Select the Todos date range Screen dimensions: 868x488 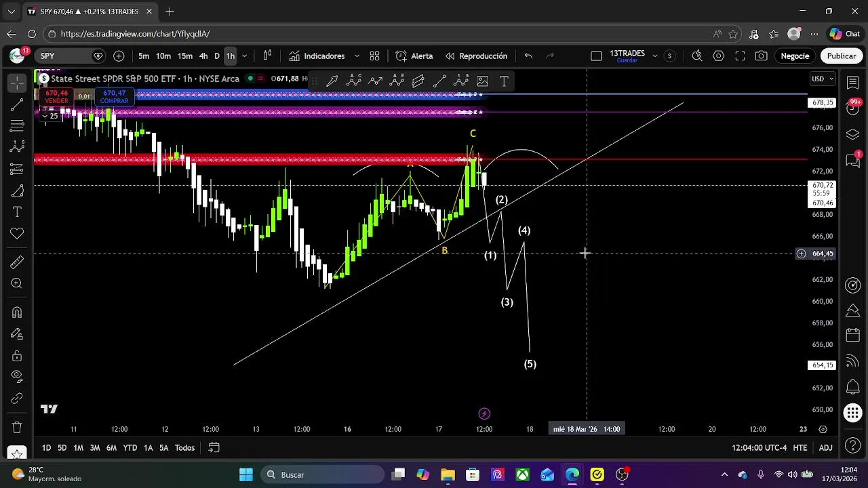point(184,448)
